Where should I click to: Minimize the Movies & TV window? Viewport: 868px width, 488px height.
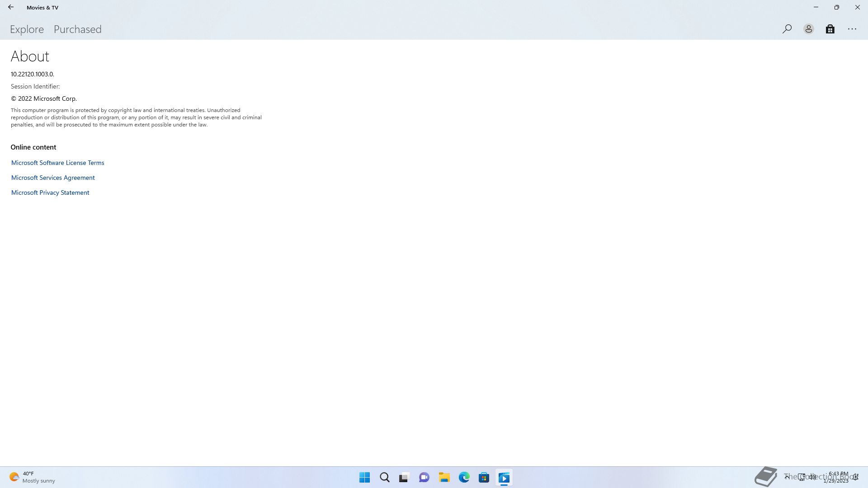[x=816, y=7]
